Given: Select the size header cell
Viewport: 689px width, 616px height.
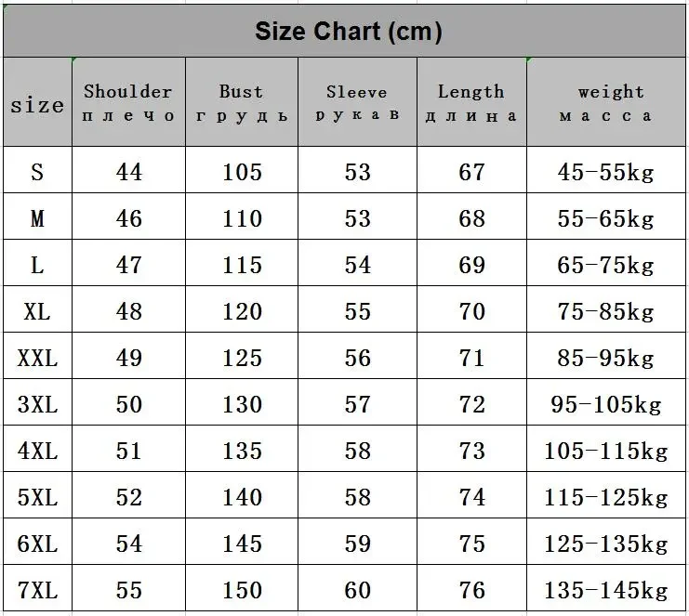Looking at the screenshot, I should coord(37,104).
